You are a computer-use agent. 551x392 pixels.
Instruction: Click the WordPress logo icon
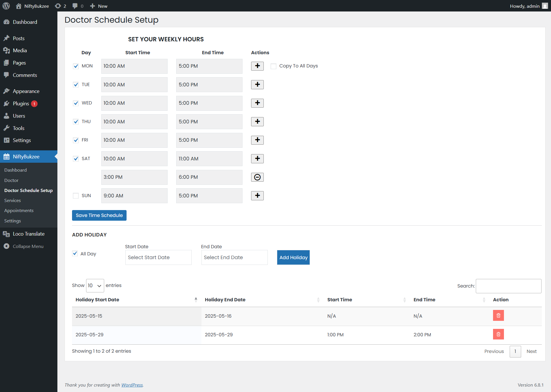[x=6, y=6]
